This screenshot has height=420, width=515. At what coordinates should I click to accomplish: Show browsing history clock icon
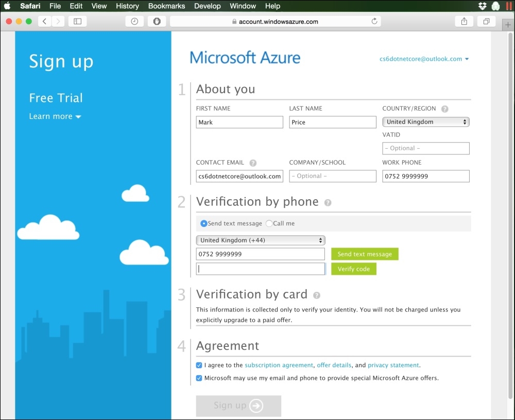pyautogui.click(x=134, y=21)
